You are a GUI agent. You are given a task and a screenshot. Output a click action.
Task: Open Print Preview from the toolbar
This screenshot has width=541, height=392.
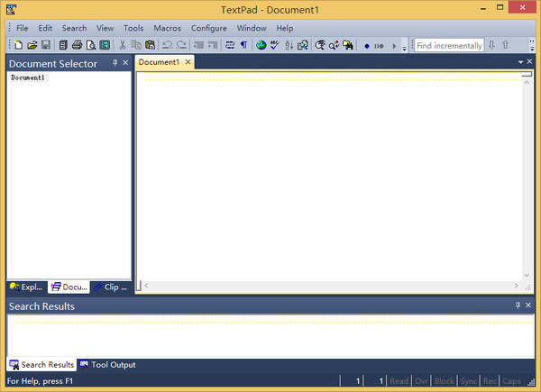[91, 45]
